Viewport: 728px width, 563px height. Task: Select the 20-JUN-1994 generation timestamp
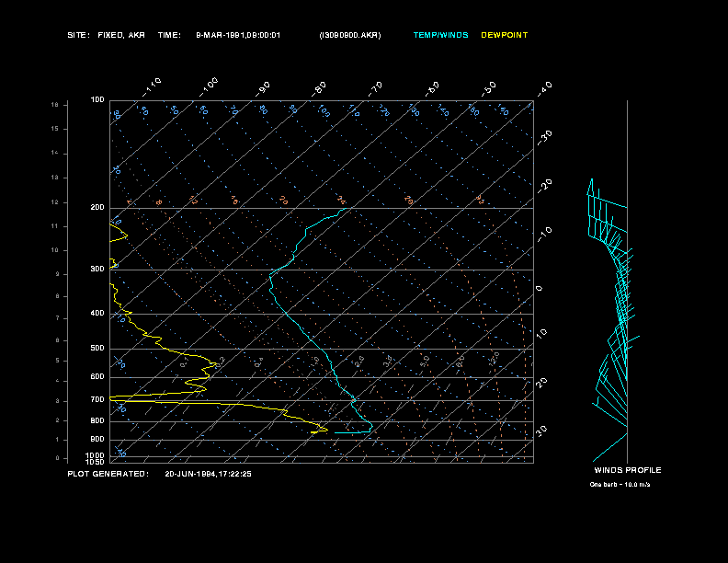tap(208, 474)
